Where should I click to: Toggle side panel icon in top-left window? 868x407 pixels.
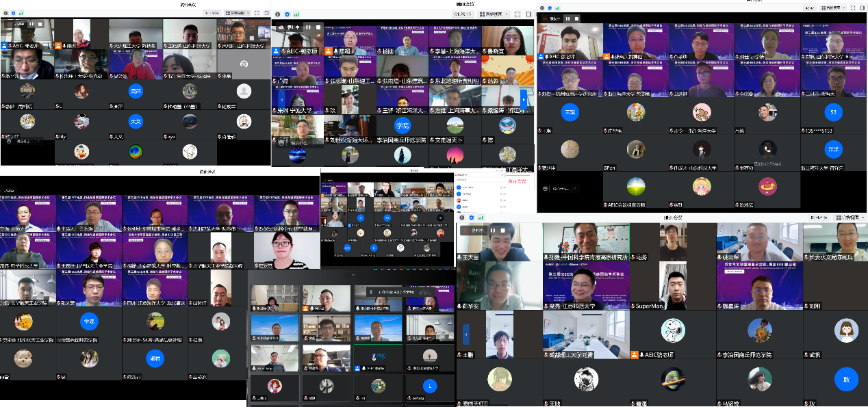click(266, 13)
